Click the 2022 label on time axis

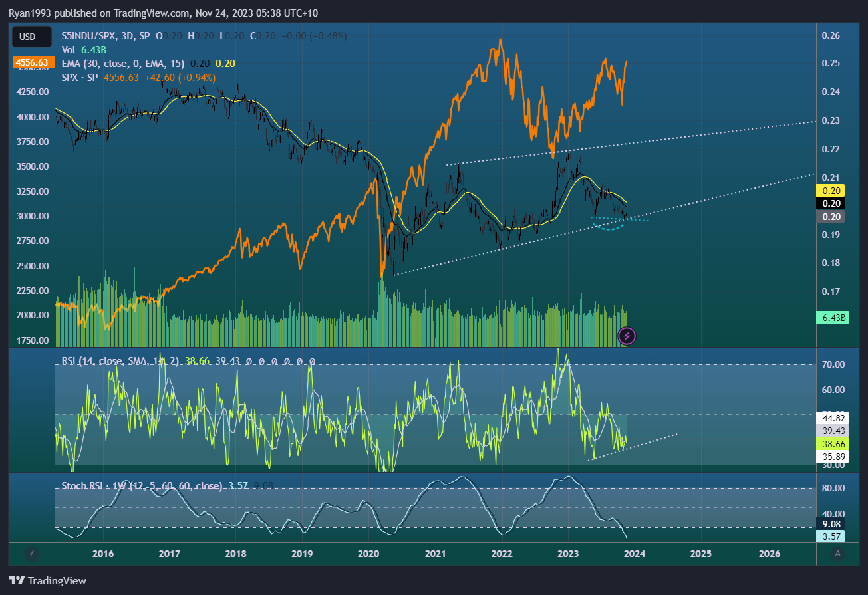click(502, 554)
